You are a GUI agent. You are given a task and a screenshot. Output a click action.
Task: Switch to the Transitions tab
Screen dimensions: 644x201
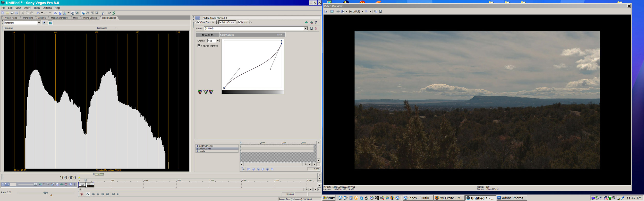click(x=28, y=18)
